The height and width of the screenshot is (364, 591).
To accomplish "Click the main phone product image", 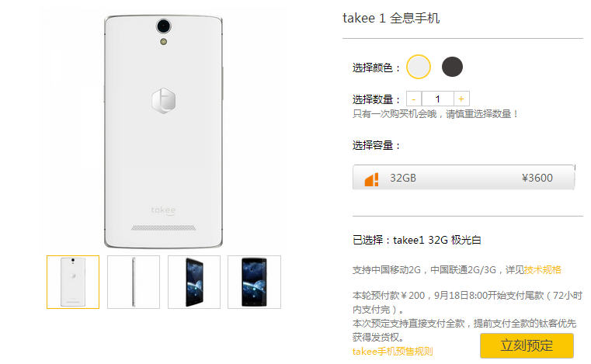I will [163, 131].
